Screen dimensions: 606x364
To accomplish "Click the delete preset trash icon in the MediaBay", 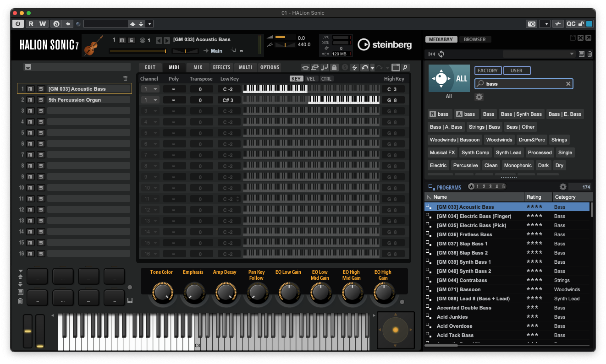I will [x=589, y=54].
